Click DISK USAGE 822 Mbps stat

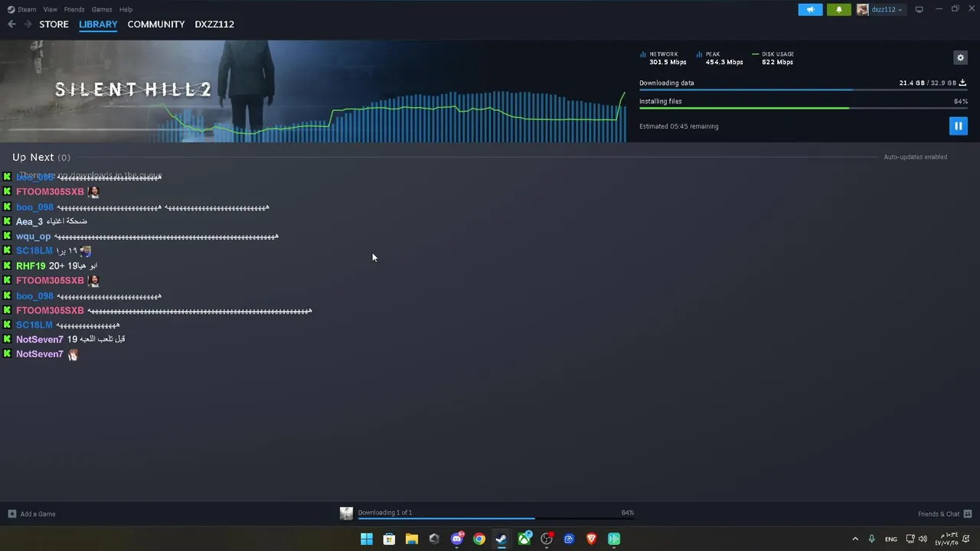773,58
